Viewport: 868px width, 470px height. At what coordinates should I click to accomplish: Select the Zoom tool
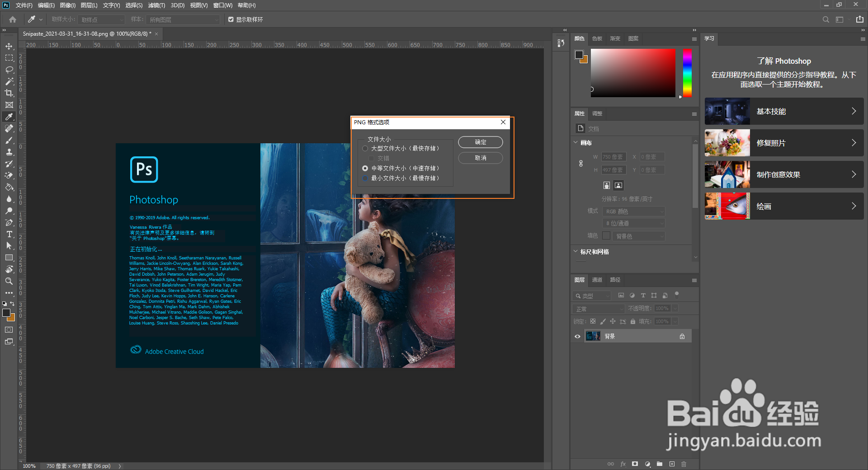(x=9, y=281)
